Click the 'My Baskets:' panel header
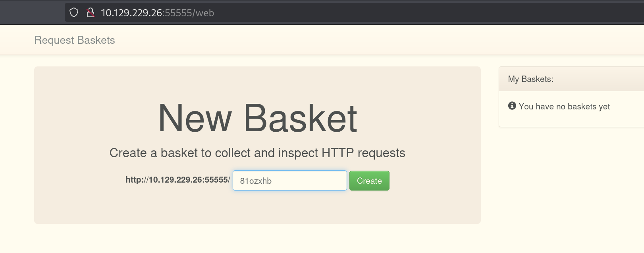Image resolution: width=644 pixels, height=253 pixels. (x=530, y=79)
